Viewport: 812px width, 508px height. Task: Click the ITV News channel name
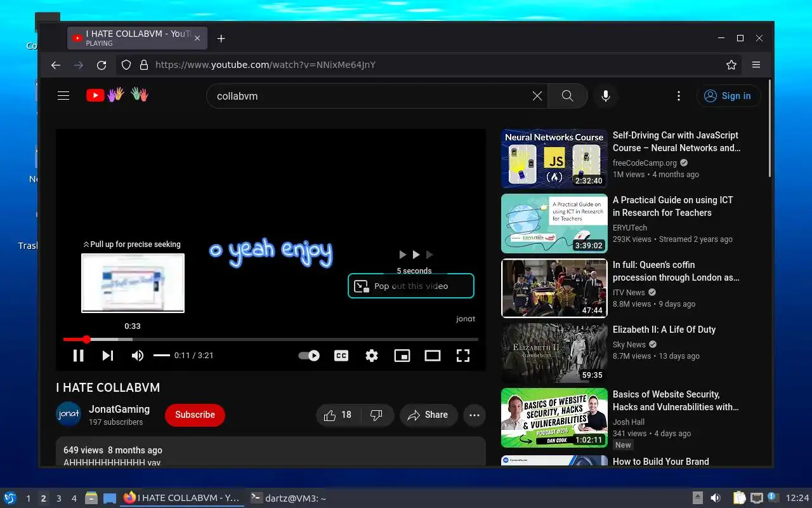pos(629,293)
